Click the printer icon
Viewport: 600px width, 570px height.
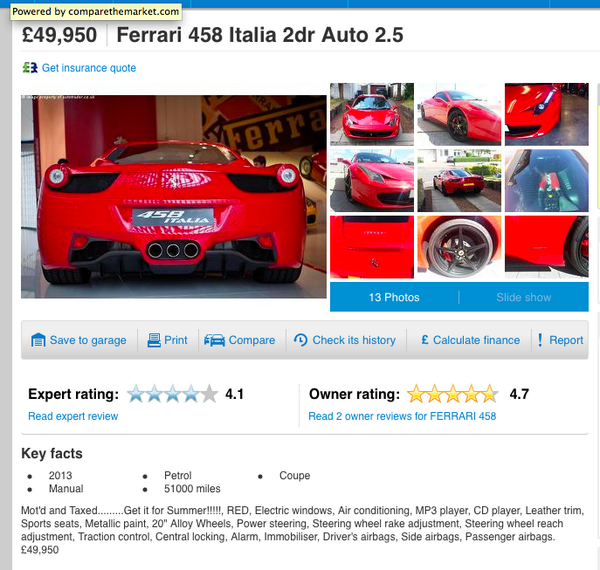click(154, 340)
